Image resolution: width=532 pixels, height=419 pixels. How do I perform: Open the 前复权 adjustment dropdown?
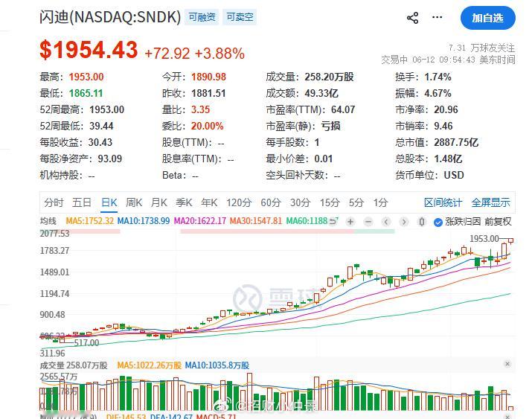click(498, 222)
